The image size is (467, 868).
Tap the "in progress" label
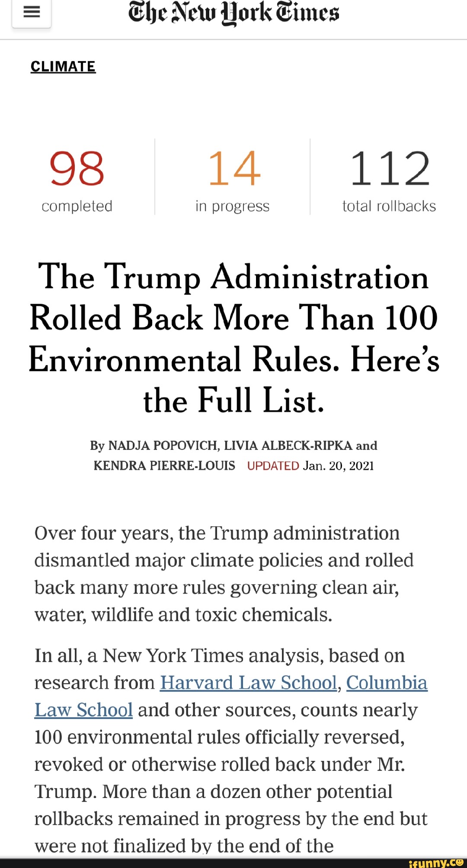(x=232, y=207)
